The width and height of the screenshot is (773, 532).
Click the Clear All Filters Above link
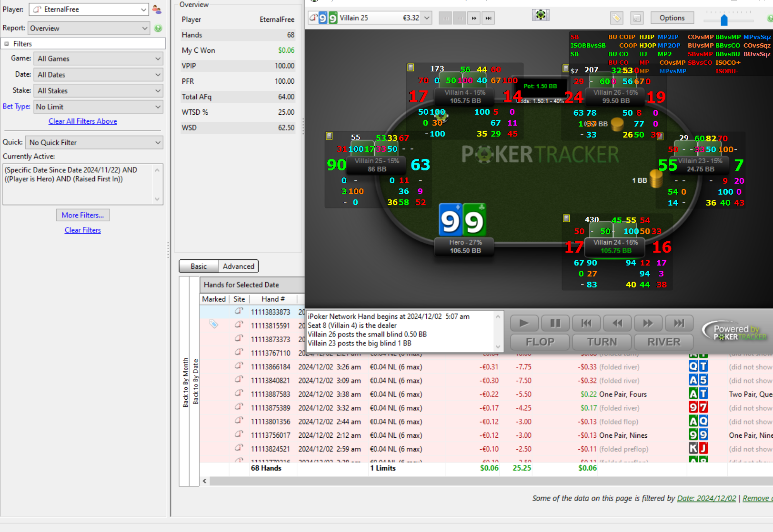(x=83, y=121)
